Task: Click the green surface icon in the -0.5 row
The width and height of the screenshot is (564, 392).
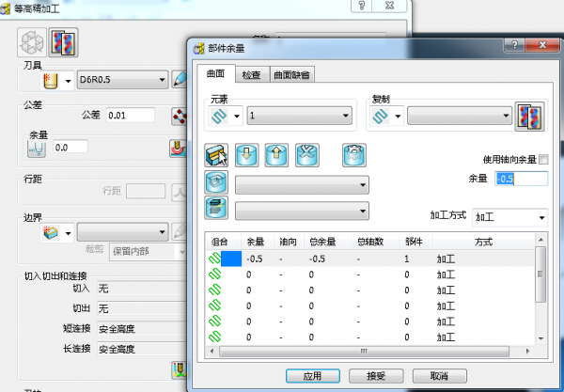Action: point(214,259)
